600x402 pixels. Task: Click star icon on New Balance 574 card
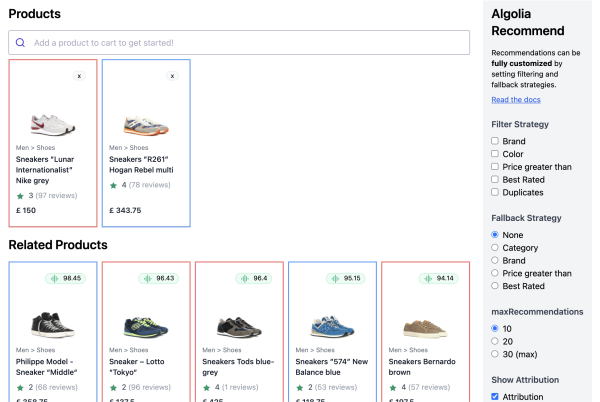pyautogui.click(x=300, y=387)
